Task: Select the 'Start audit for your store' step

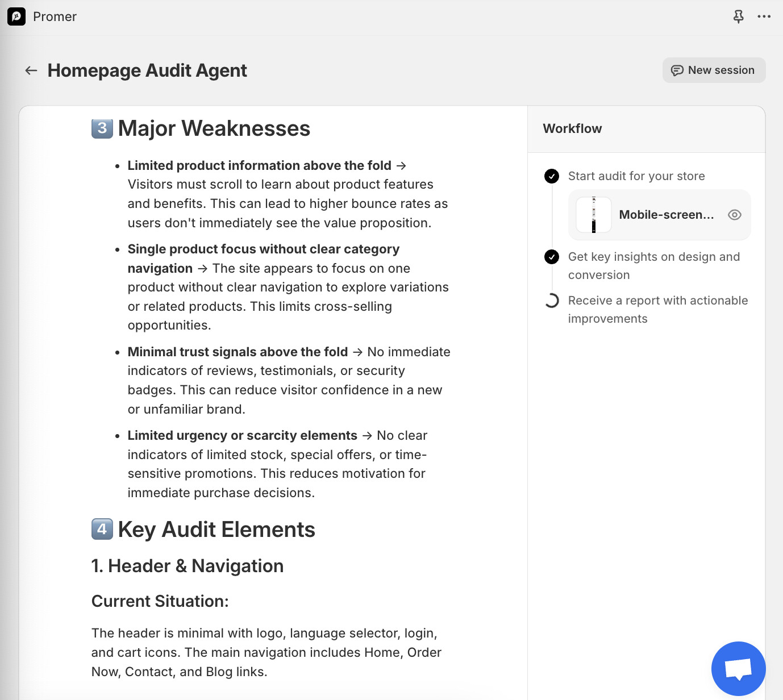Action: coord(636,176)
